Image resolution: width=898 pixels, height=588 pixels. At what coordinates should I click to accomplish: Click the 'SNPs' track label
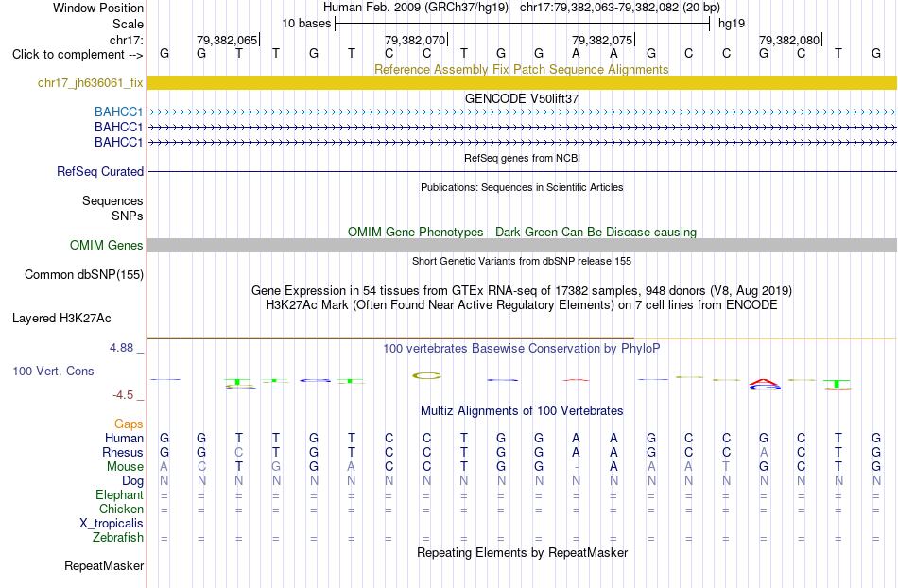pos(128,216)
